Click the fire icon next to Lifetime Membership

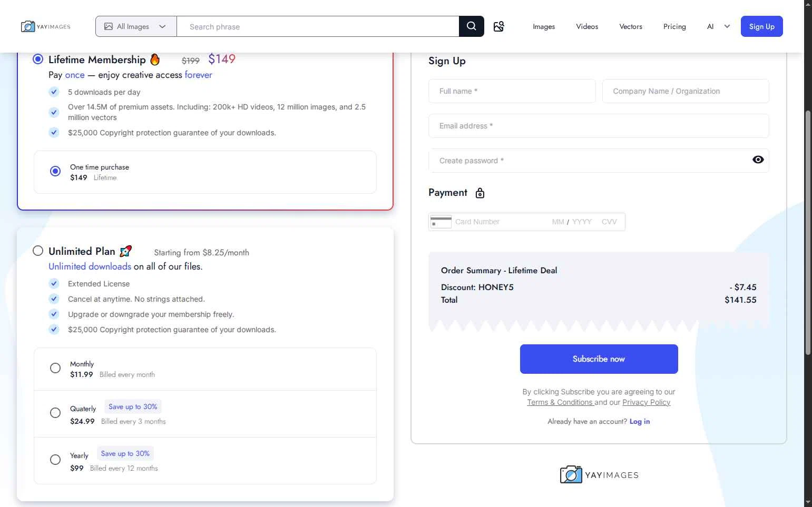point(155,59)
